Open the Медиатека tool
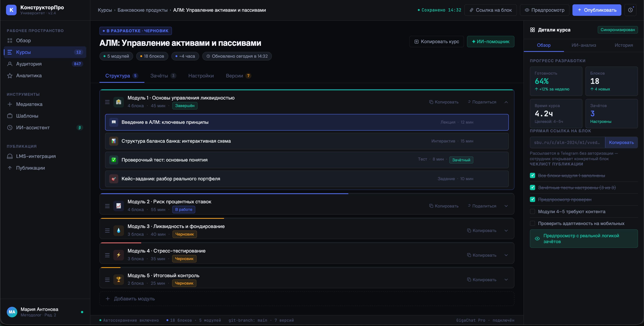 (x=29, y=104)
